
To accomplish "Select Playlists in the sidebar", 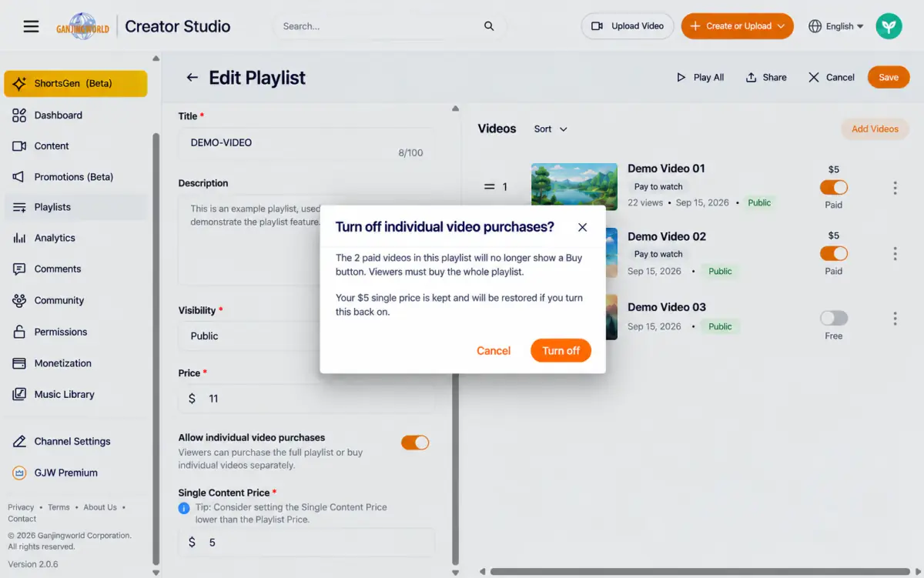I will point(75,207).
